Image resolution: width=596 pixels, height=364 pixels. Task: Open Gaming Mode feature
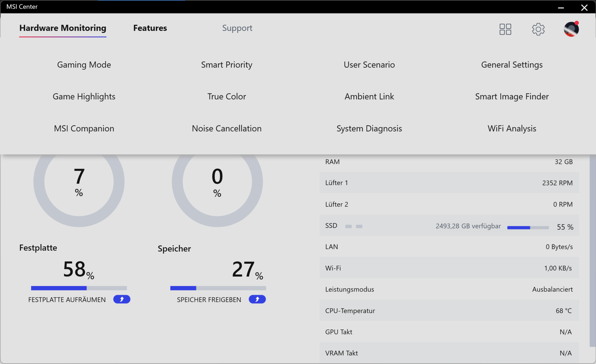pyautogui.click(x=84, y=64)
